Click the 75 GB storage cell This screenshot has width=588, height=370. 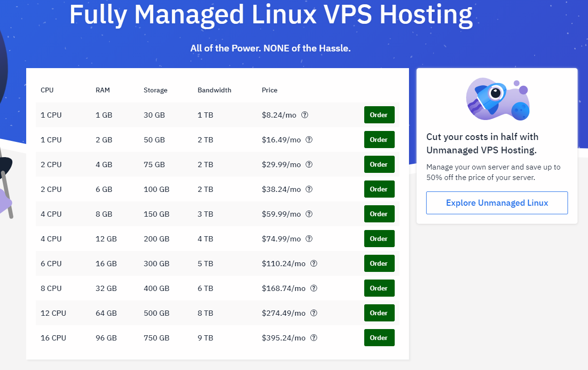tap(154, 164)
